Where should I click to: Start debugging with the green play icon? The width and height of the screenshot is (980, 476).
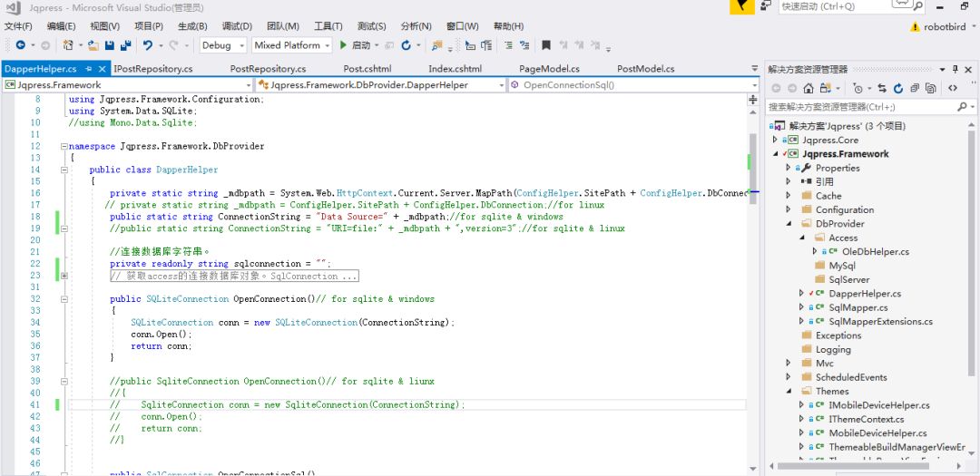point(343,45)
